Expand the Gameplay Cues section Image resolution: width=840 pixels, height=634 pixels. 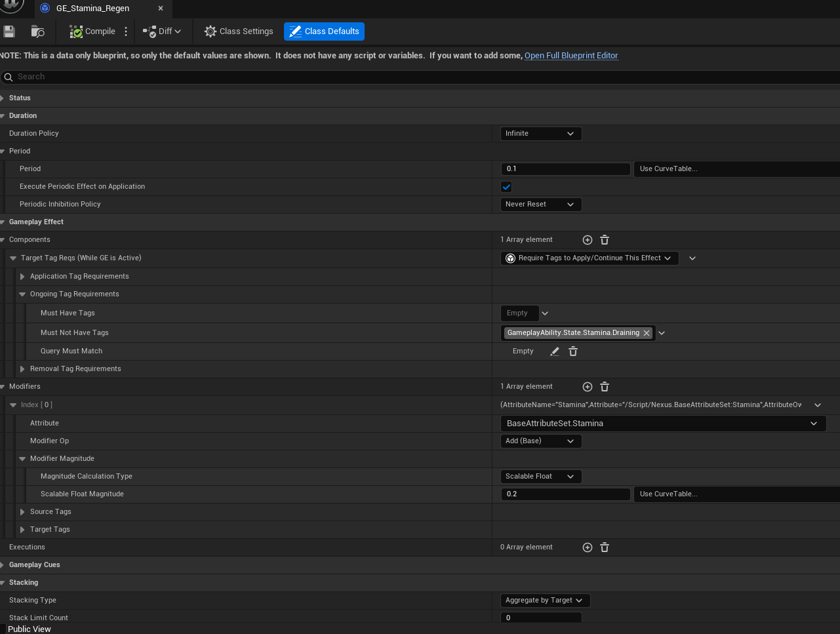3,565
